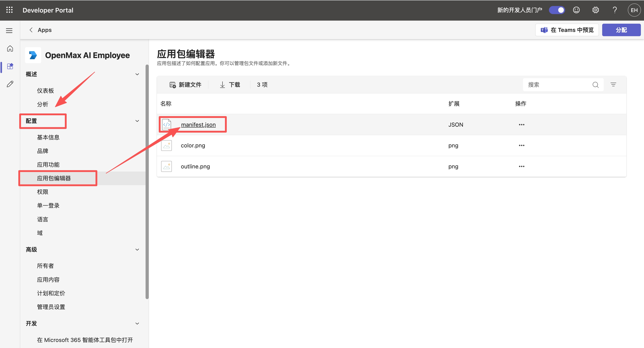644x348 pixels.
Task: Open 管理员设置 in the sidebar
Action: [51, 307]
